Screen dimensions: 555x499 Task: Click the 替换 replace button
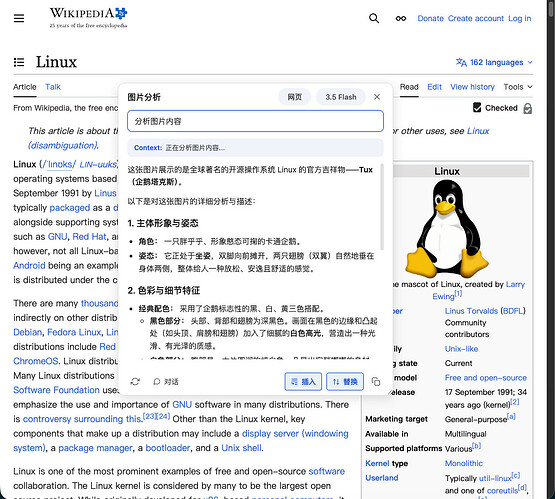tap(345, 382)
